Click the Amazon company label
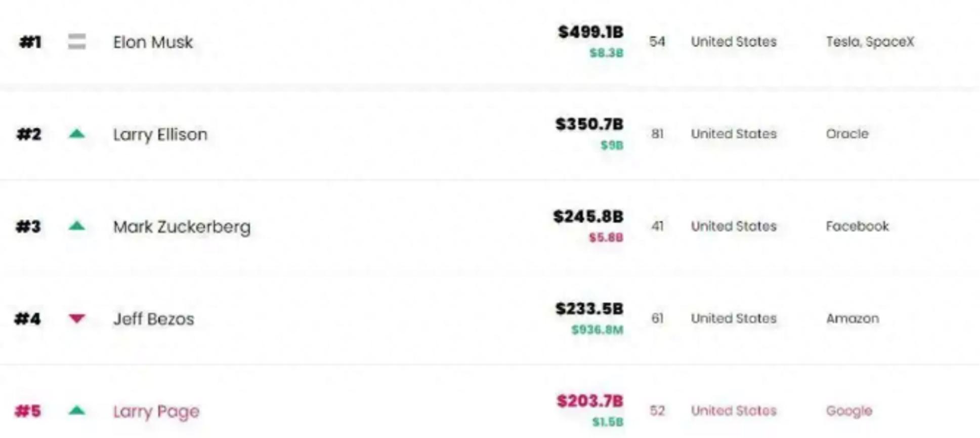Viewport: 980px width, 438px height. click(852, 318)
